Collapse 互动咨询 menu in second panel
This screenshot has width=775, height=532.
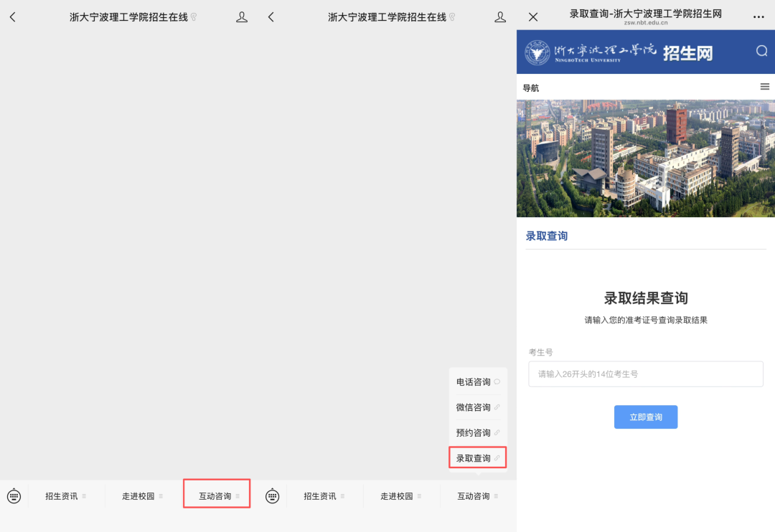click(x=478, y=496)
